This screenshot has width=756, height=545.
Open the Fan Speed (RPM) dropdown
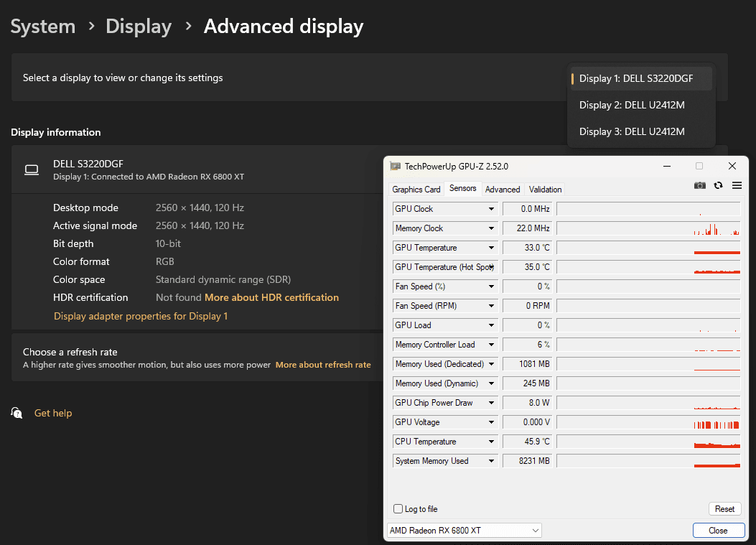point(491,306)
